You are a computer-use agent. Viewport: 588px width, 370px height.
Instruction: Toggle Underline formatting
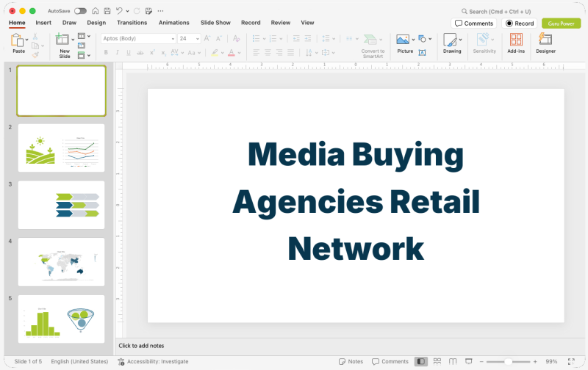129,53
